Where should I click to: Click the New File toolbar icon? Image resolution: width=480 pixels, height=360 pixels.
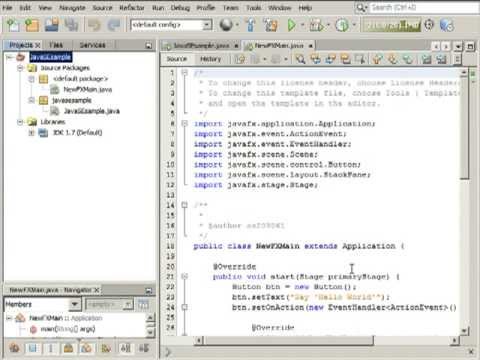pyautogui.click(x=14, y=25)
